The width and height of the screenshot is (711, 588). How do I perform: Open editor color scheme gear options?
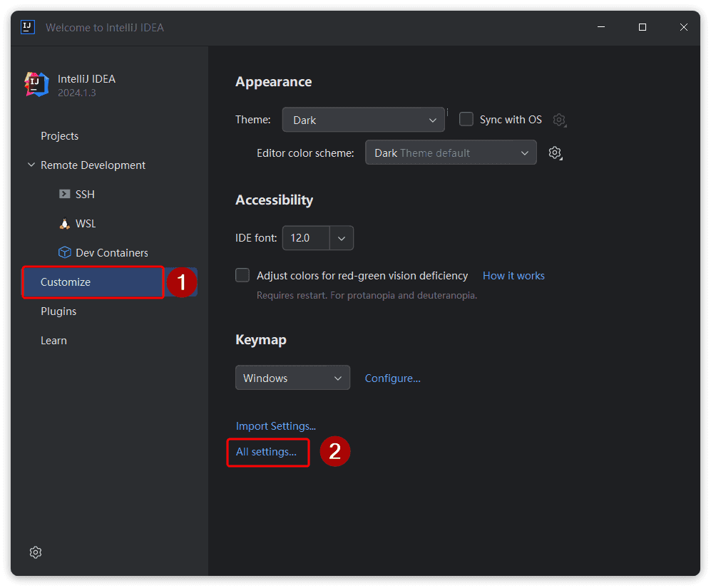[x=556, y=153]
